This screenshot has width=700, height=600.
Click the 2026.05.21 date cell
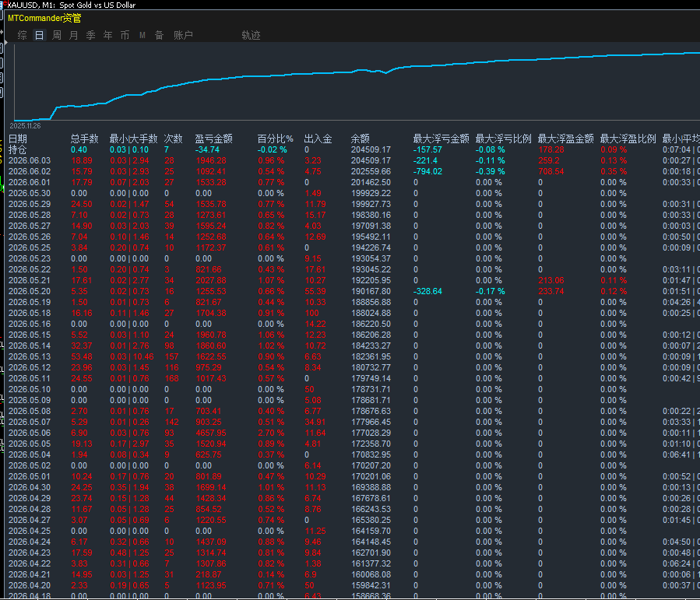[30, 281]
